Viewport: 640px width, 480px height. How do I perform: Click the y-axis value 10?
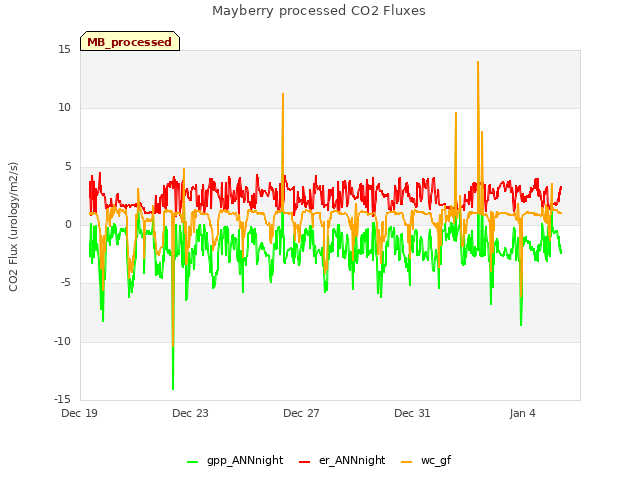coord(64,108)
